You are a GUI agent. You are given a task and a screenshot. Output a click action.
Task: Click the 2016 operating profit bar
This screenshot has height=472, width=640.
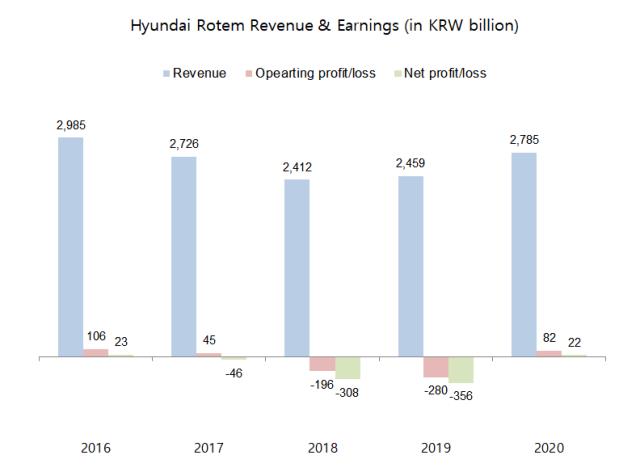point(96,353)
